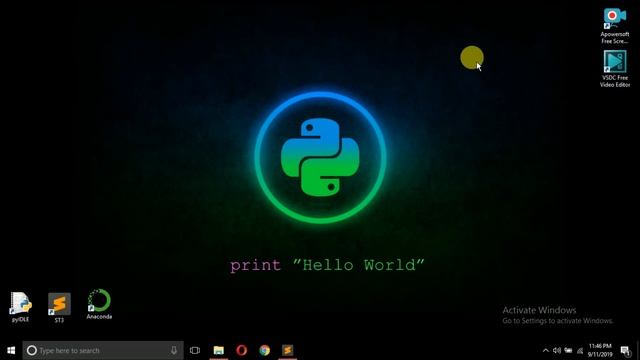Open the volume control in tray
Image resolution: width=640 pixels, height=360 pixels.
(x=557, y=350)
